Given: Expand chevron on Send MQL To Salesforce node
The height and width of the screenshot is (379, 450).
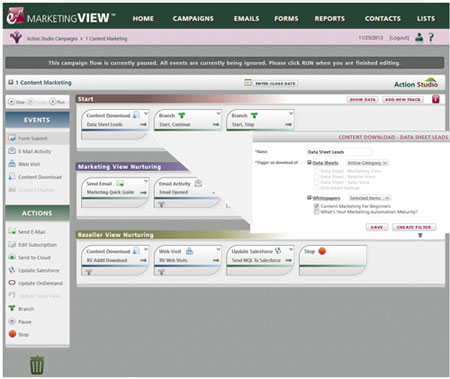Looking at the screenshot, I should point(291,249).
